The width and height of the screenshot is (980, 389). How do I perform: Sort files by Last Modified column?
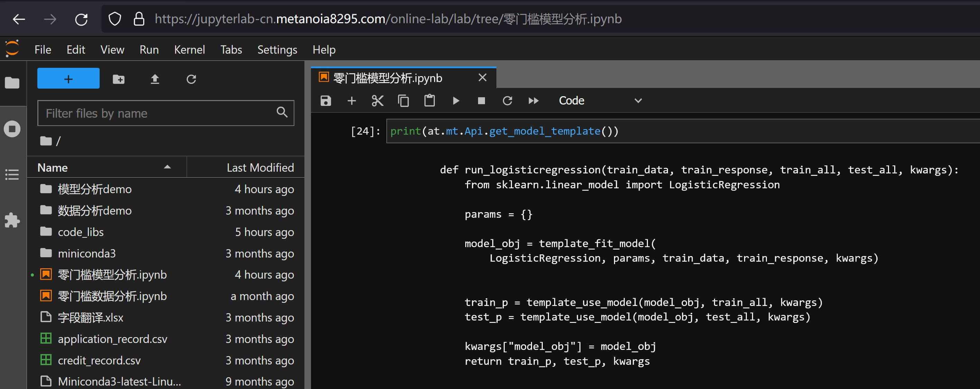(260, 168)
